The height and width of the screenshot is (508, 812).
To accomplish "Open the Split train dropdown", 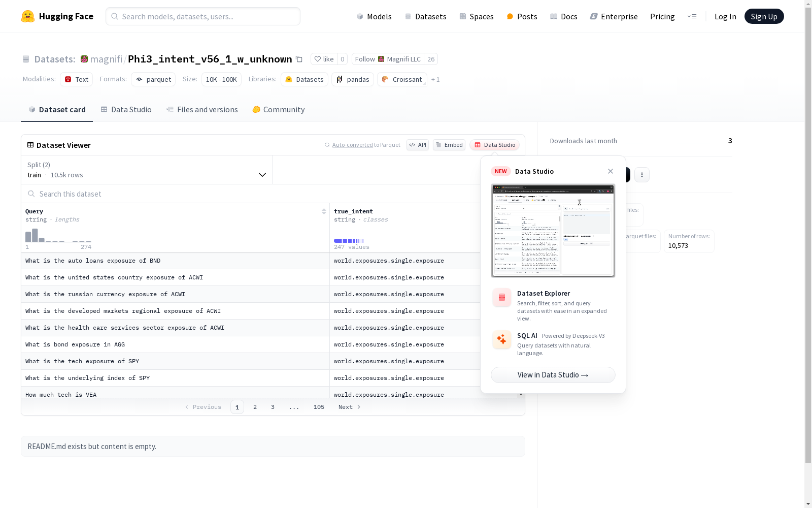I will pos(147,170).
